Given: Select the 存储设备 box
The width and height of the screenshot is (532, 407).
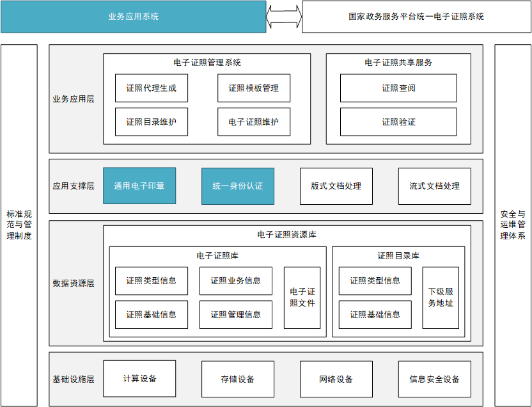Looking at the screenshot, I should pyautogui.click(x=238, y=379).
